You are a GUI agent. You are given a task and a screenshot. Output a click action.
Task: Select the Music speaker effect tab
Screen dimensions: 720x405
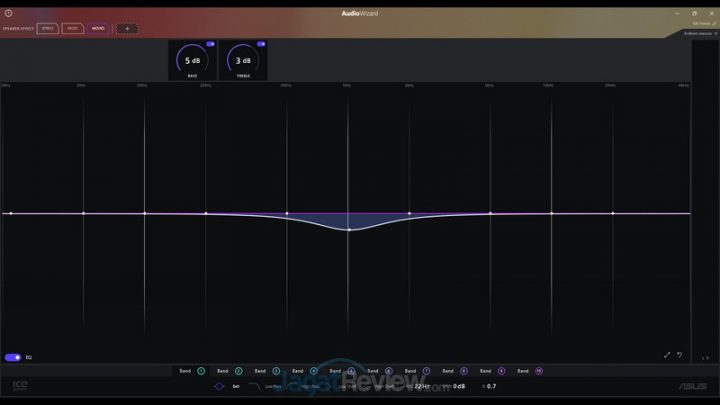coord(73,28)
